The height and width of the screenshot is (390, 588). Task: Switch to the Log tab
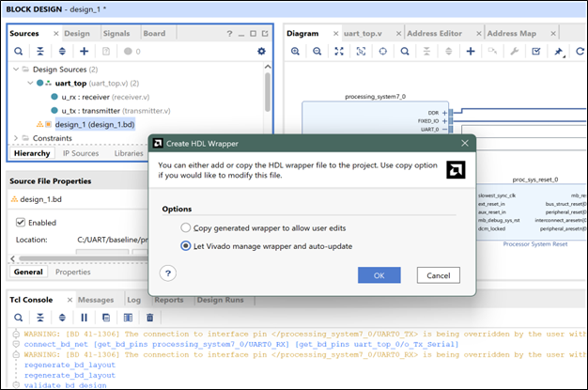point(134,300)
